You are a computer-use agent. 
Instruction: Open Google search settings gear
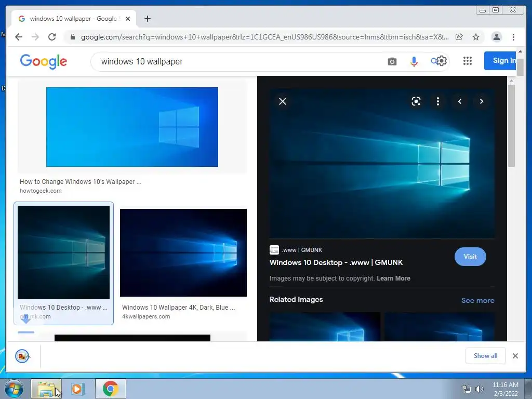pyautogui.click(x=442, y=61)
